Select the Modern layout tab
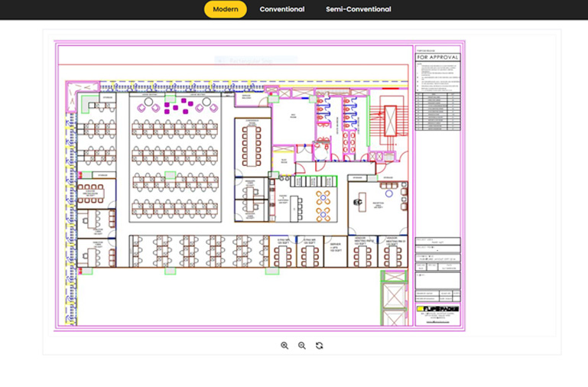 pos(226,9)
